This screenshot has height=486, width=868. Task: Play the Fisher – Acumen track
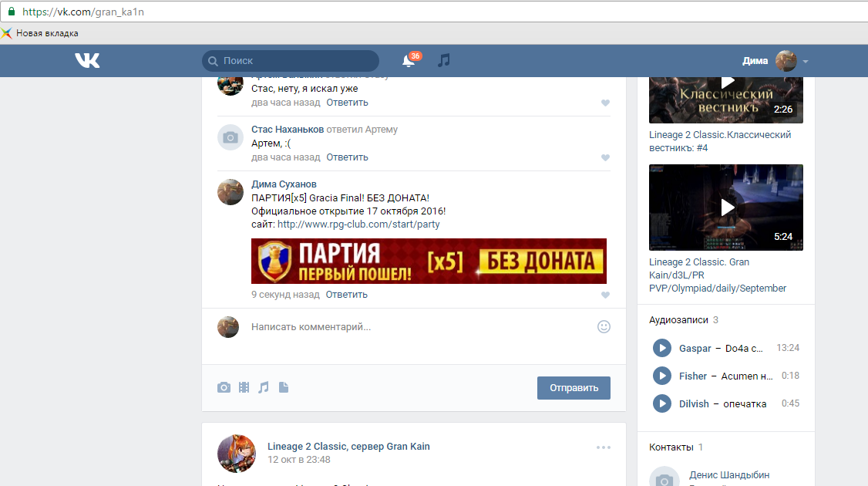661,376
